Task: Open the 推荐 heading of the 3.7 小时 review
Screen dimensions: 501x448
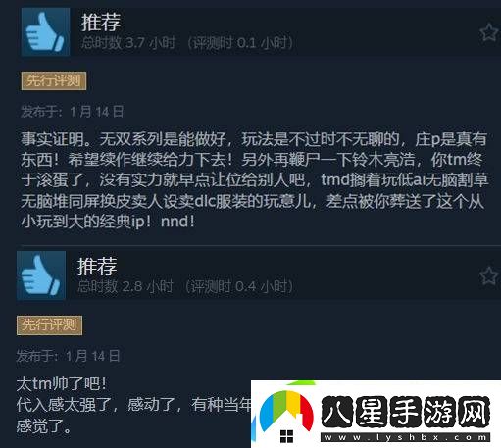Action: [101, 23]
